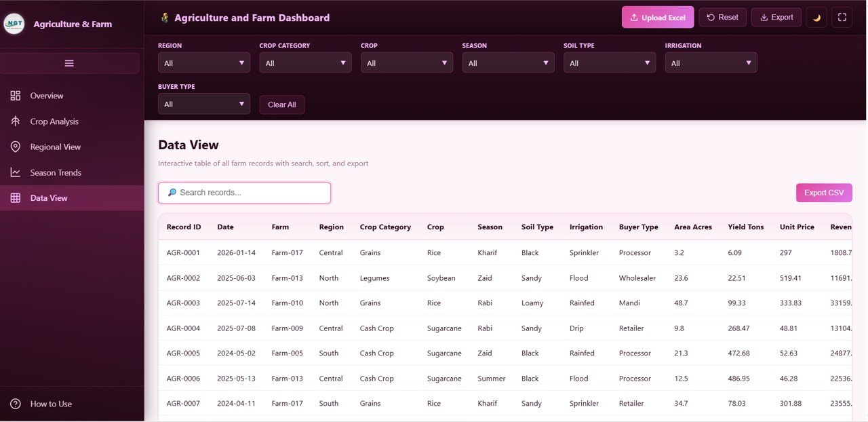The width and height of the screenshot is (868, 422).
Task: Expand the SOIL TYPE dropdown
Action: 609,62
